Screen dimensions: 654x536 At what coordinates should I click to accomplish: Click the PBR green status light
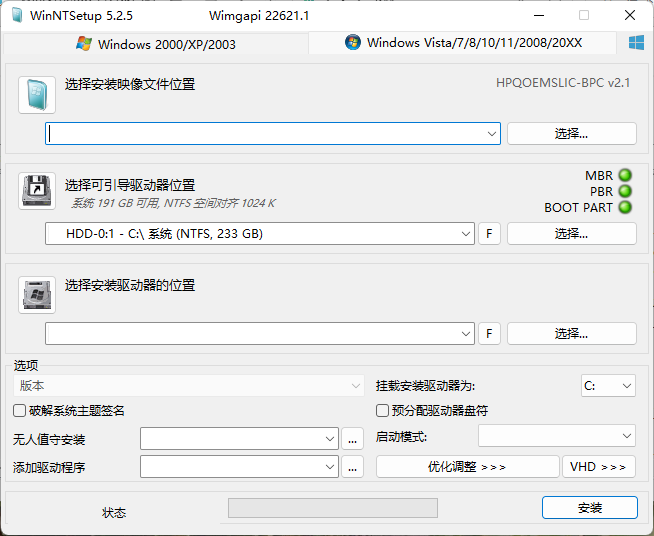point(625,191)
